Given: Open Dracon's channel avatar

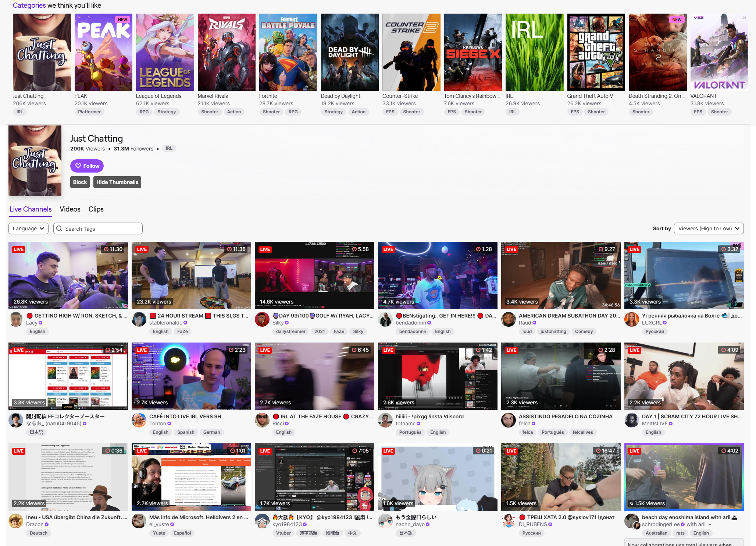Looking at the screenshot, I should point(16,521).
